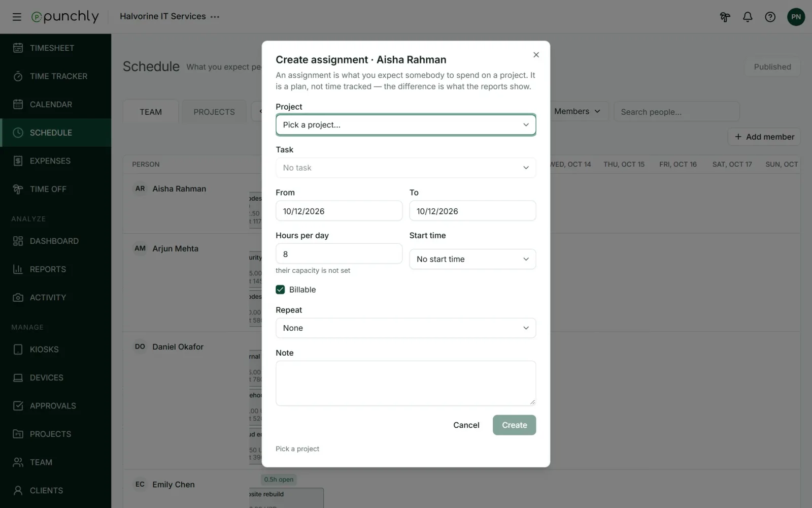
Task: Click the PERSON column header
Action: [x=146, y=164]
